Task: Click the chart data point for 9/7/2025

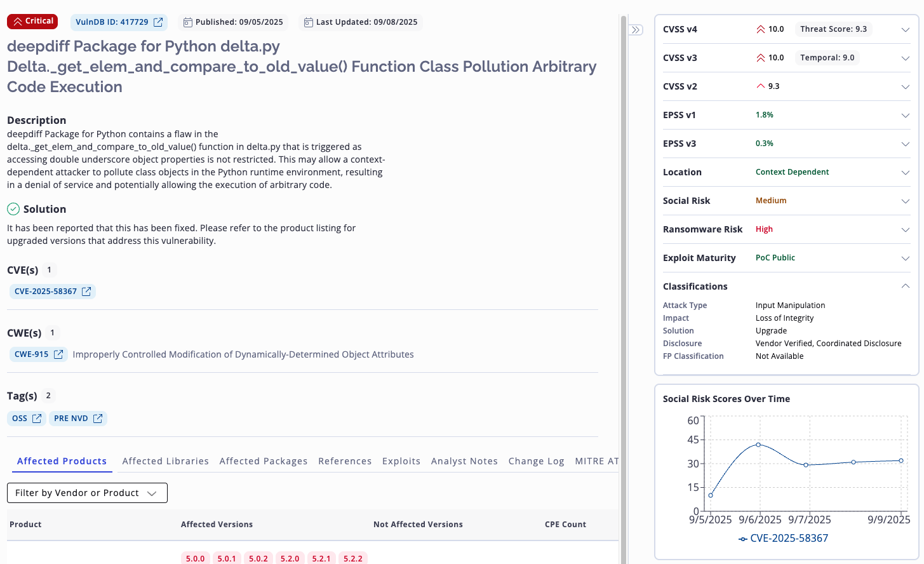Action: click(806, 465)
